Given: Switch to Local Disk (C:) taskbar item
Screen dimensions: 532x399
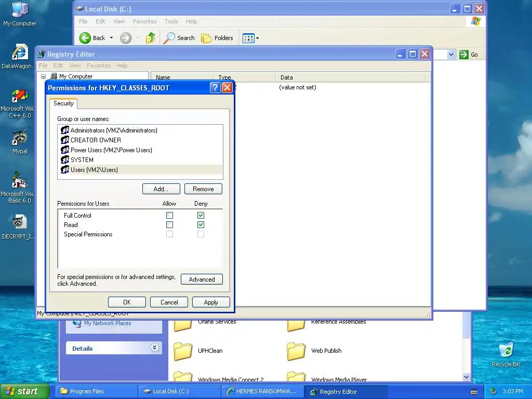Looking at the screenshot, I should (x=180, y=392).
